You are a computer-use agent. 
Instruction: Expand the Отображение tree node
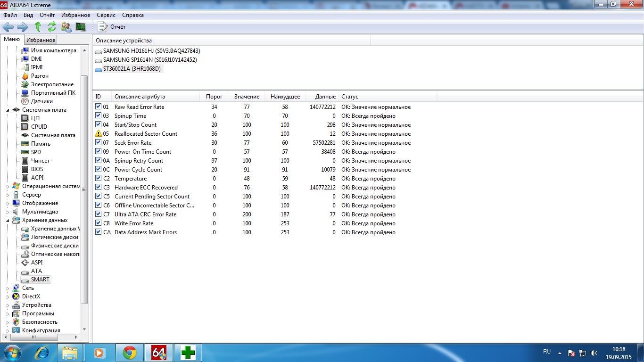8,204
